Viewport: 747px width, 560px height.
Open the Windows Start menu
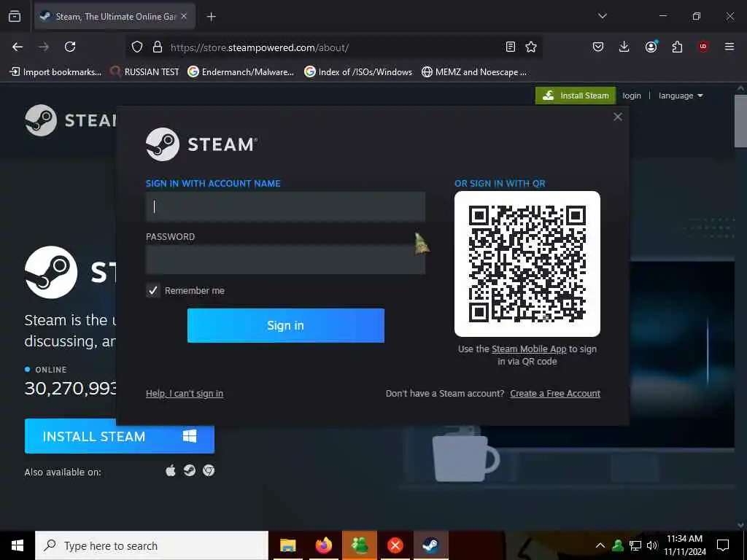pos(18,545)
